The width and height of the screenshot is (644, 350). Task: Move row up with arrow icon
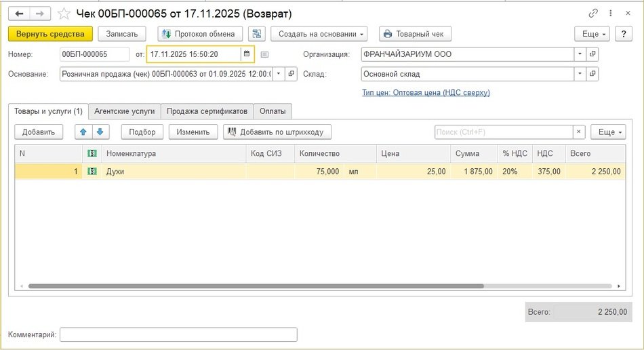(83, 132)
